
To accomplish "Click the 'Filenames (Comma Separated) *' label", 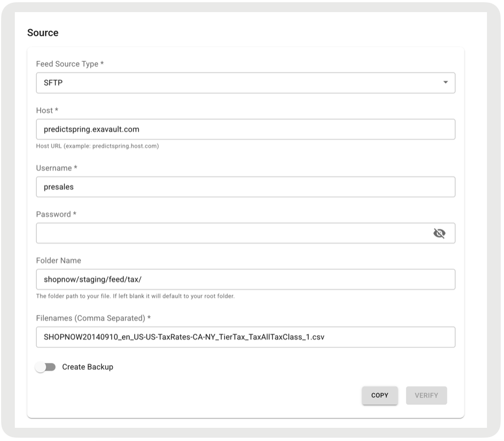I will [93, 318].
